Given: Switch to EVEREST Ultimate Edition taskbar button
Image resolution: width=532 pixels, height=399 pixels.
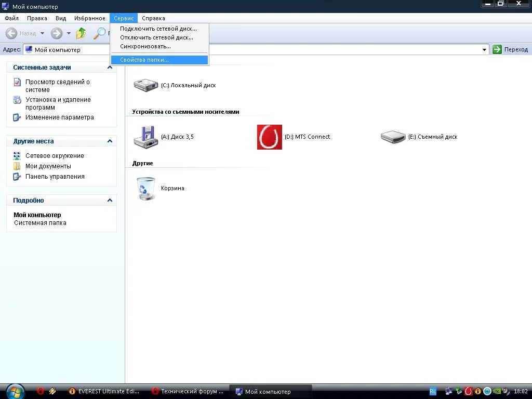Looking at the screenshot, I should pyautogui.click(x=104, y=391).
